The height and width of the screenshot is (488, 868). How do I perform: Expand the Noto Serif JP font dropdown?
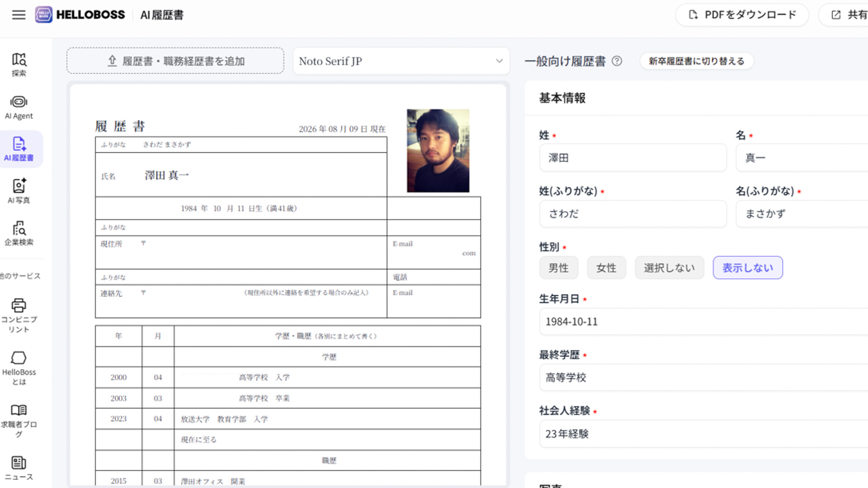401,61
